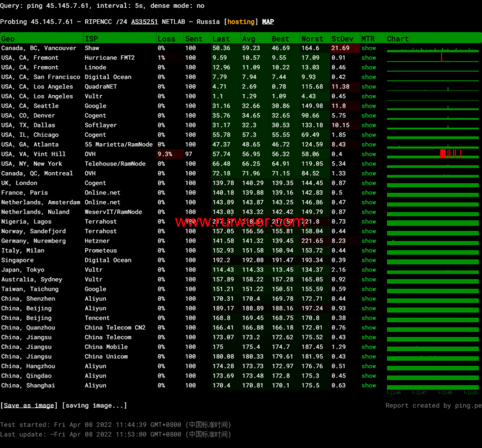Click the AS35251 network link
Viewport: 482px width, 448px height.
click(144, 22)
